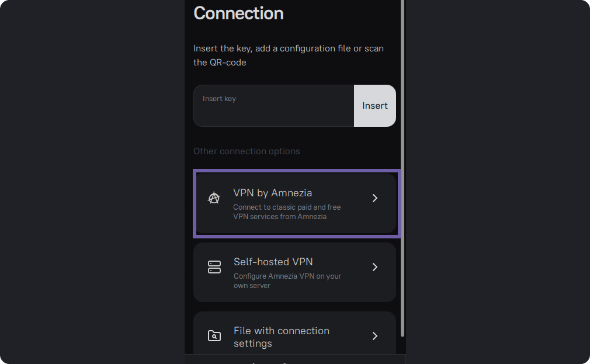Focus the Insert key text field
590x364 pixels.
[x=273, y=106]
